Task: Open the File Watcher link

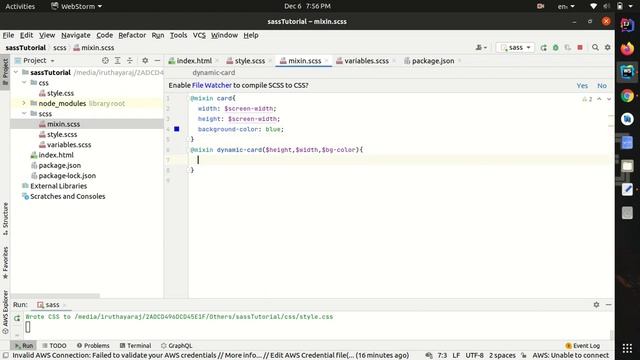Action: click(x=211, y=85)
